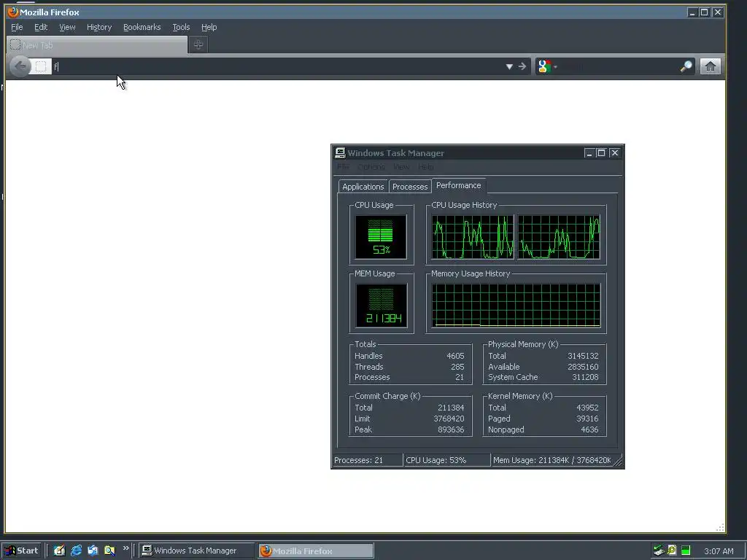Open Task Manager File menu
The height and width of the screenshot is (560, 747).
343,167
